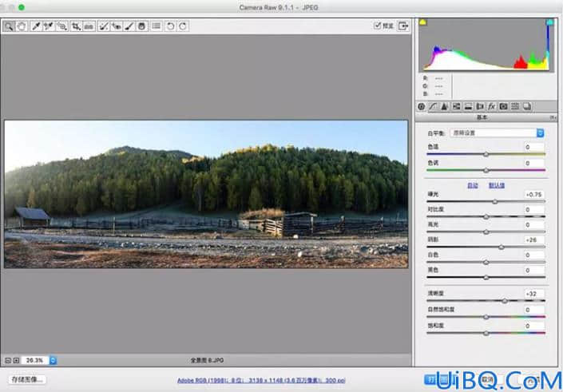Toggle shadow clipping warning in histogram

coord(423,22)
